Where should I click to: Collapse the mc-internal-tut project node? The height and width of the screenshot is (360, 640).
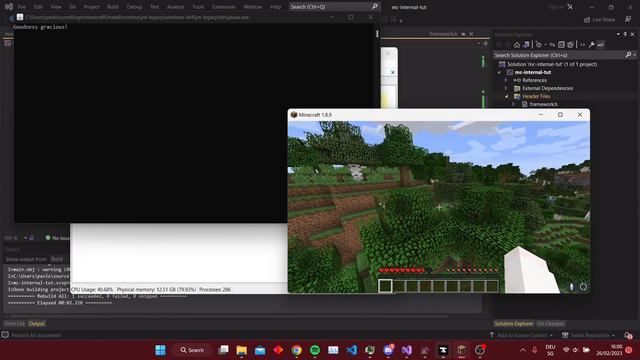[x=499, y=72]
